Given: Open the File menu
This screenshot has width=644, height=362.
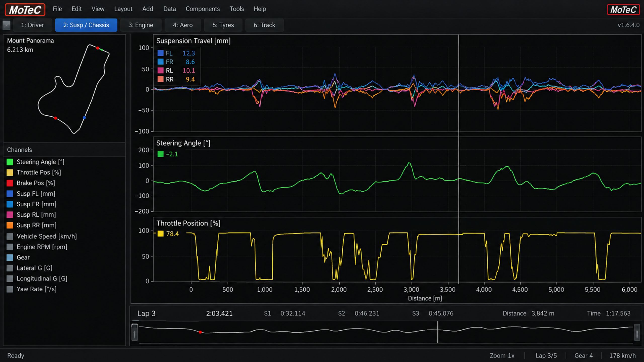Looking at the screenshot, I should click(57, 9).
